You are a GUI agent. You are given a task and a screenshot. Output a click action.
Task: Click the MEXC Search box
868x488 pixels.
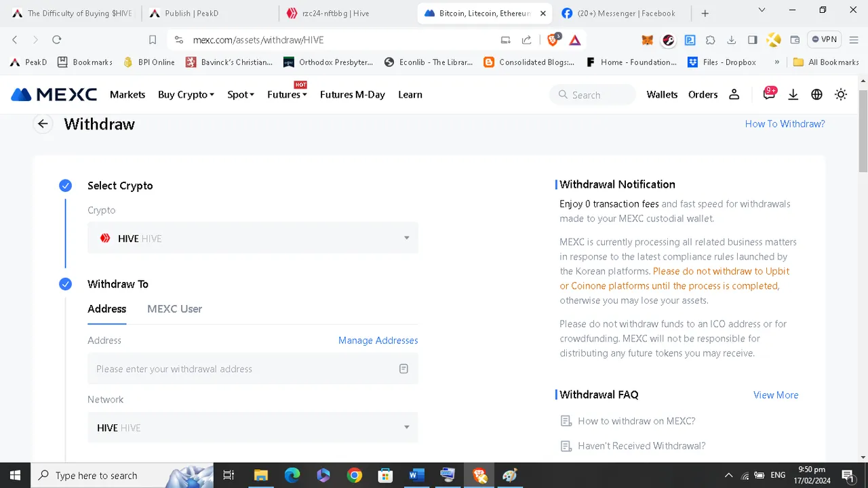pyautogui.click(x=592, y=95)
